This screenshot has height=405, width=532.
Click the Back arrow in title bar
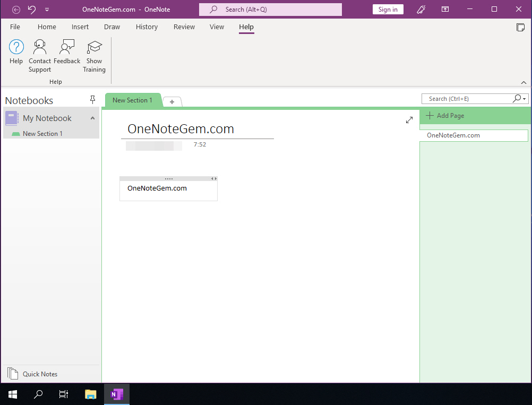click(x=16, y=10)
